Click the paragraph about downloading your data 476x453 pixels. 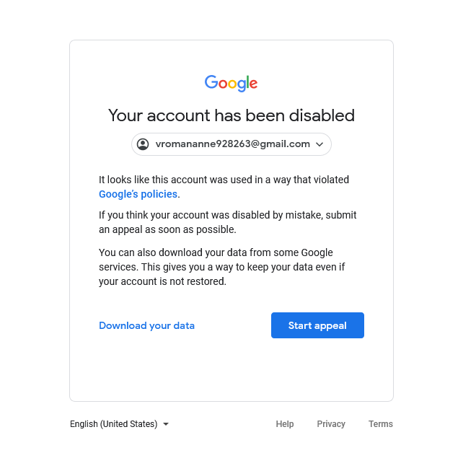click(222, 267)
